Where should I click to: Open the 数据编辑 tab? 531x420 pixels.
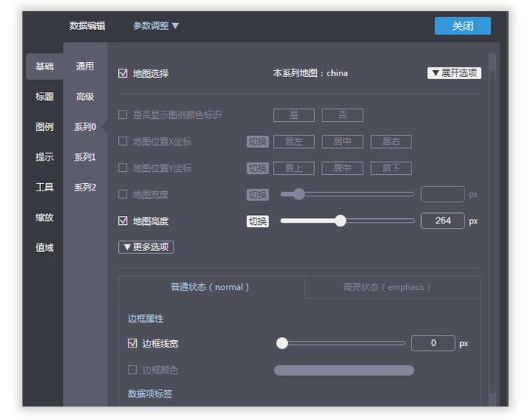click(x=87, y=25)
